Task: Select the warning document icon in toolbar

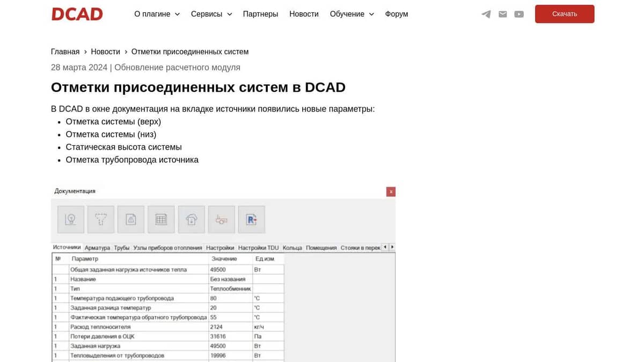Action: (x=130, y=219)
